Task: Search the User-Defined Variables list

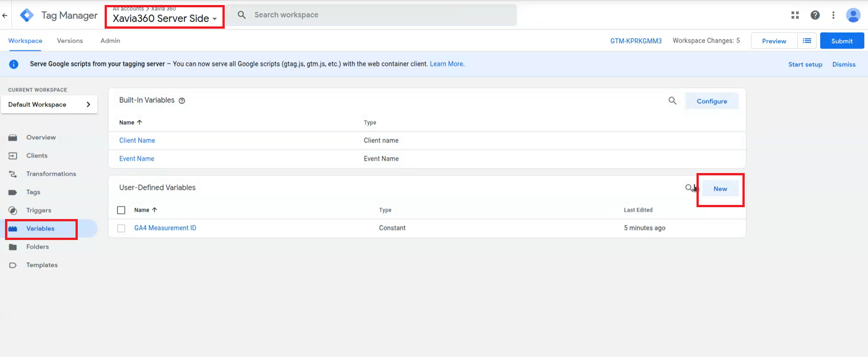Action: point(689,188)
